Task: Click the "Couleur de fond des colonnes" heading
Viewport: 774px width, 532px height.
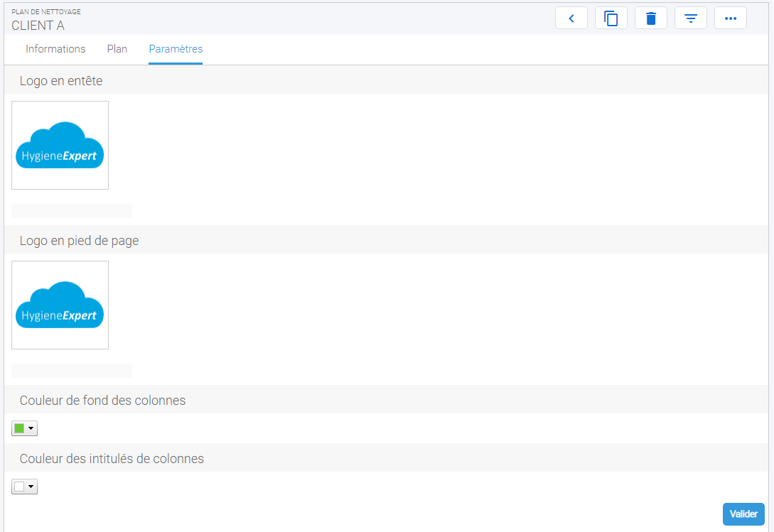Action: (x=102, y=401)
